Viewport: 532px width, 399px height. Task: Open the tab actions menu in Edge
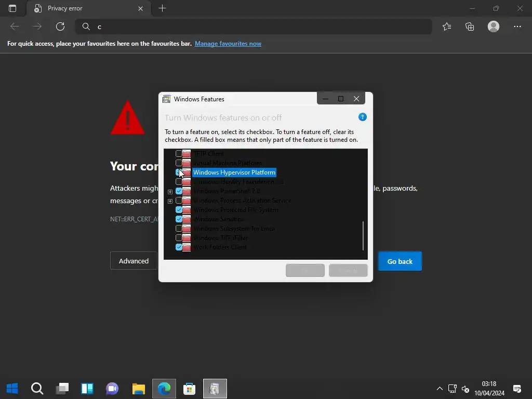12,8
